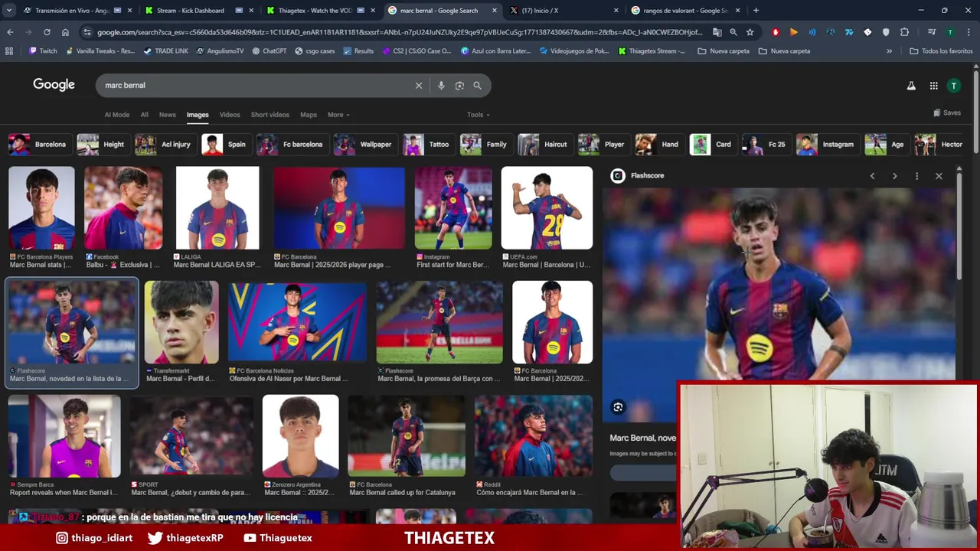Open the orange play-button extension

tap(794, 32)
